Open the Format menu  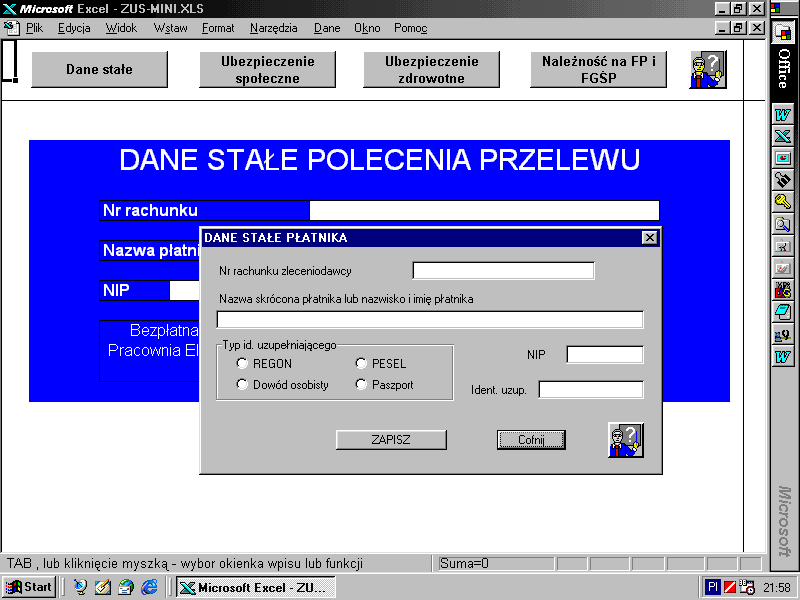click(218, 28)
